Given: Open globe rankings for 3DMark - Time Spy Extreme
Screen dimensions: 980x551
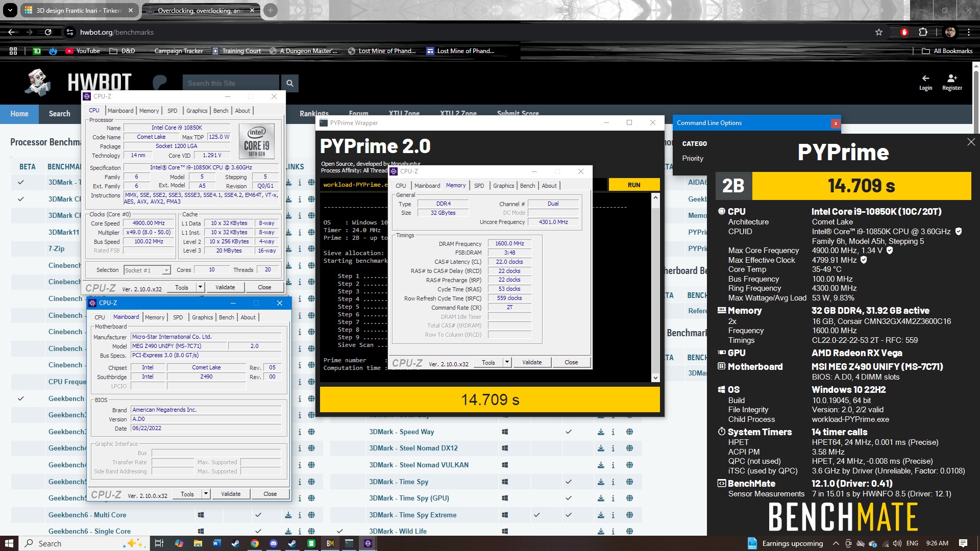Looking at the screenshot, I should (629, 515).
